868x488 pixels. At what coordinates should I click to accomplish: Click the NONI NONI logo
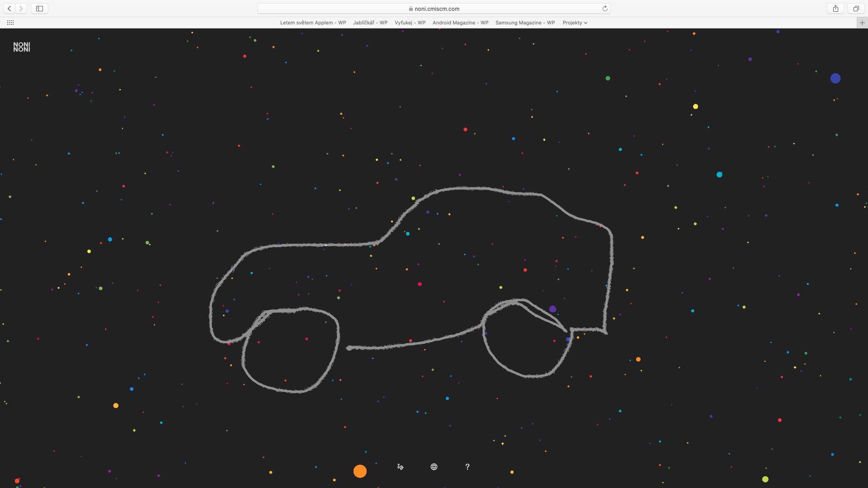pos(22,47)
